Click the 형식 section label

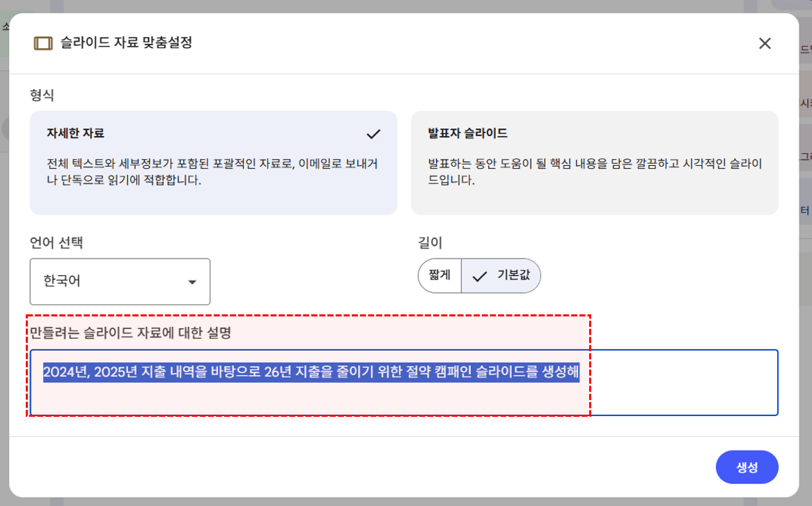coord(42,95)
